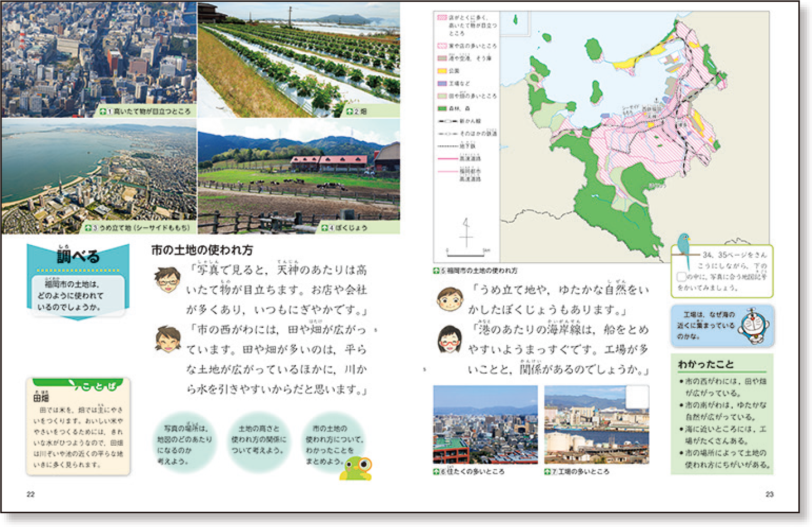Click the small empty box in parakeet note
Image resolution: width=812 pixels, height=527 pixels.
point(681,277)
